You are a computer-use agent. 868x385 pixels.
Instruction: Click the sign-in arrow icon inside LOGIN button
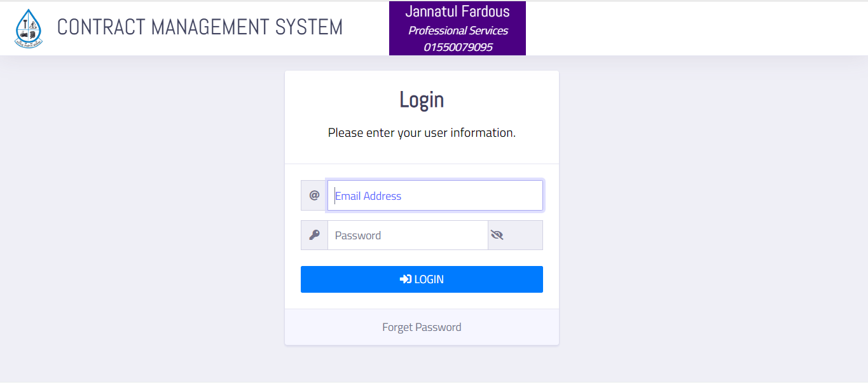point(405,279)
